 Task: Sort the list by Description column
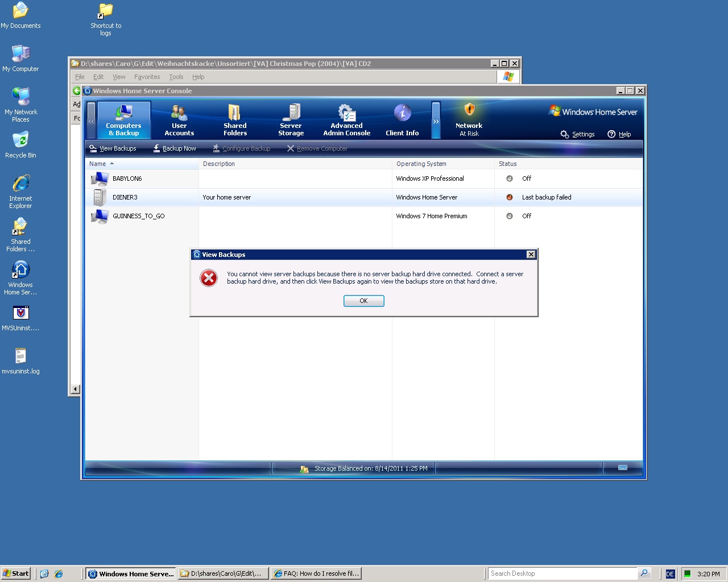tap(295, 164)
